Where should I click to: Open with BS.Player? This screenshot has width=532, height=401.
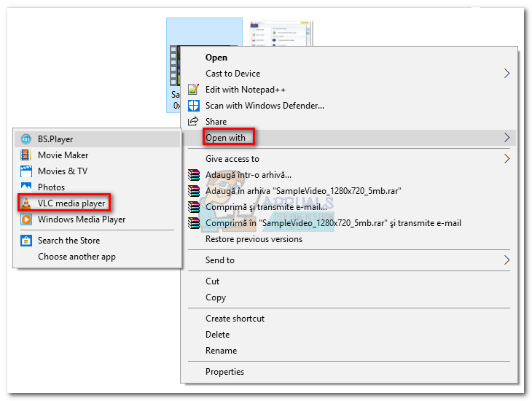[98, 139]
